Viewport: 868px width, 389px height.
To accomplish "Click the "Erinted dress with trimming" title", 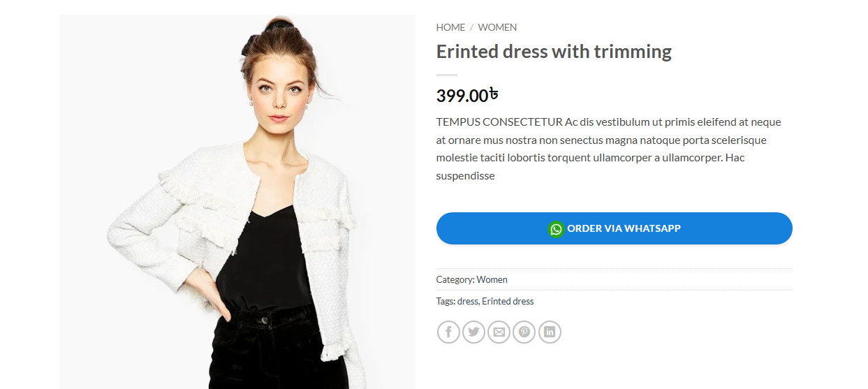I will (x=554, y=52).
